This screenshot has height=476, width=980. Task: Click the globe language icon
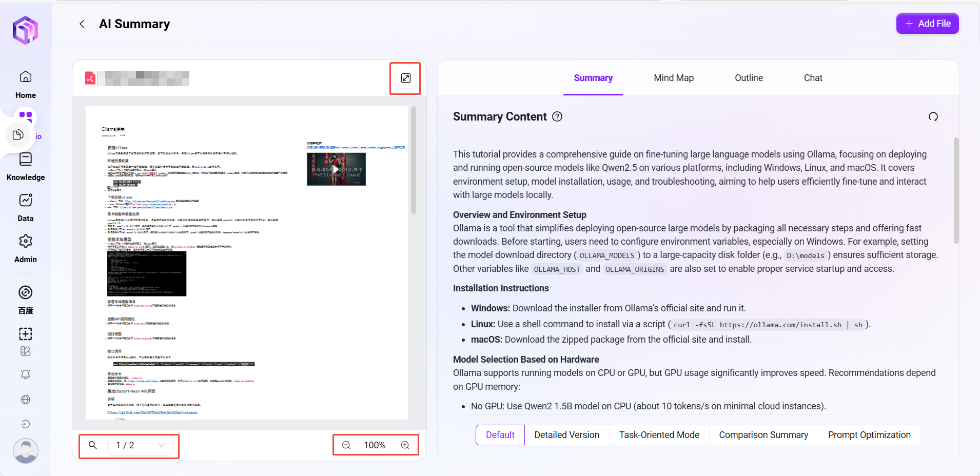click(x=25, y=400)
